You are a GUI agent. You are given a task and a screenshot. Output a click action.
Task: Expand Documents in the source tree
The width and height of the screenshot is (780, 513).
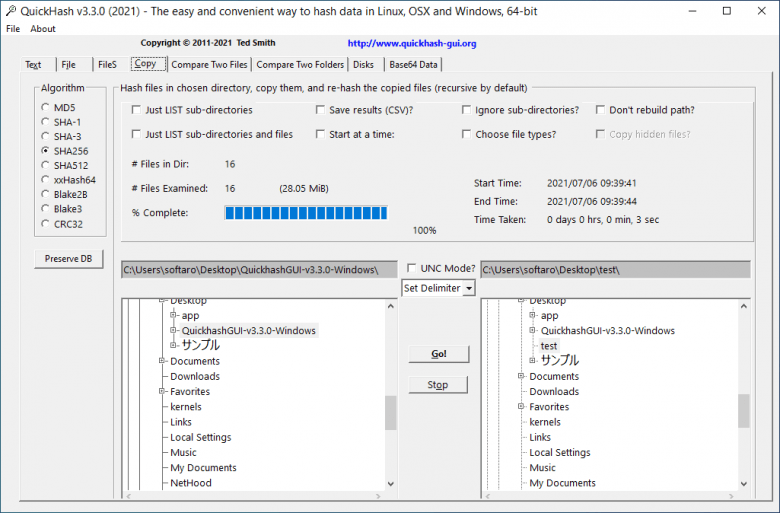162,361
